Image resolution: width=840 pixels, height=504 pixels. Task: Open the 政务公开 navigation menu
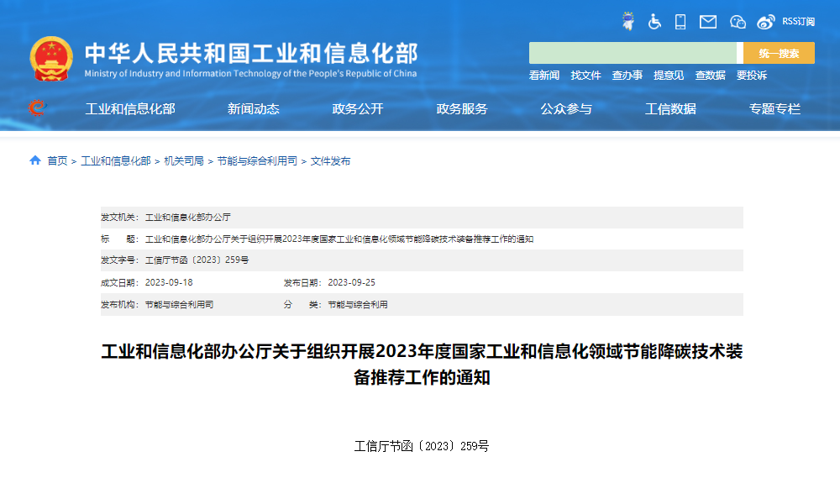(x=358, y=109)
